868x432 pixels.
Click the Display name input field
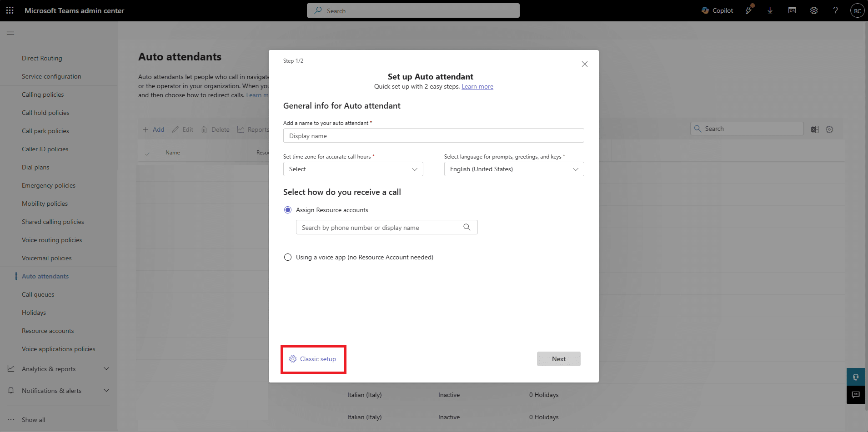433,136
